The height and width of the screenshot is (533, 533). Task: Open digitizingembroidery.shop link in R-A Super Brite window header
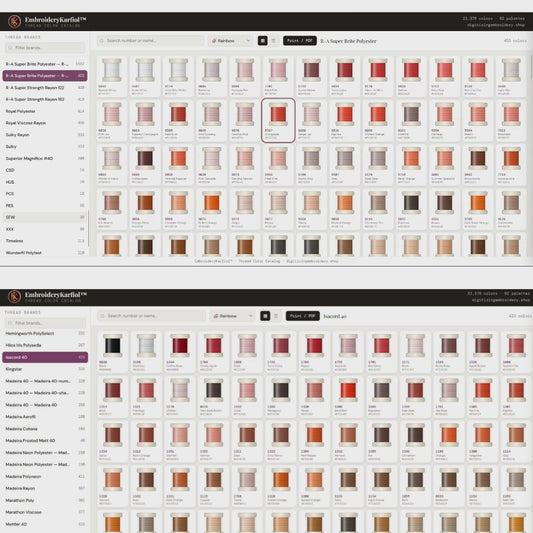click(496, 25)
